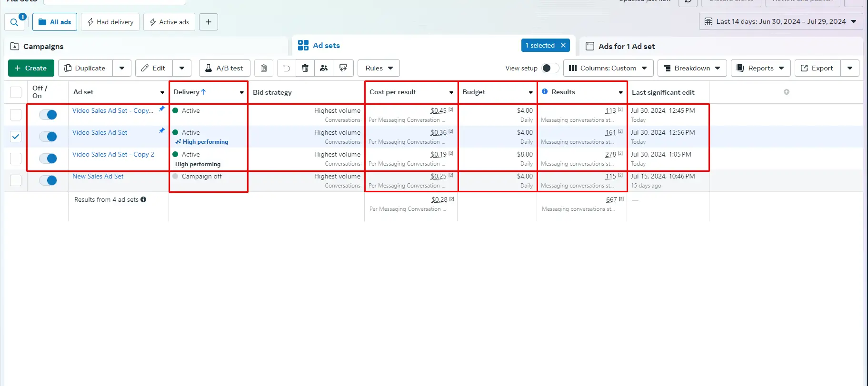
Task: Click the Duplicate button
Action: click(86, 68)
